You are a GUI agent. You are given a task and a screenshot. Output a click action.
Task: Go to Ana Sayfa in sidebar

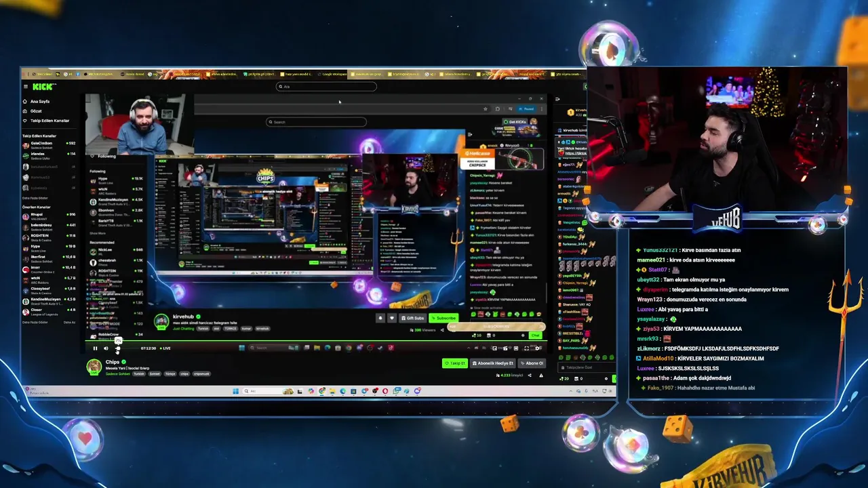(39, 102)
